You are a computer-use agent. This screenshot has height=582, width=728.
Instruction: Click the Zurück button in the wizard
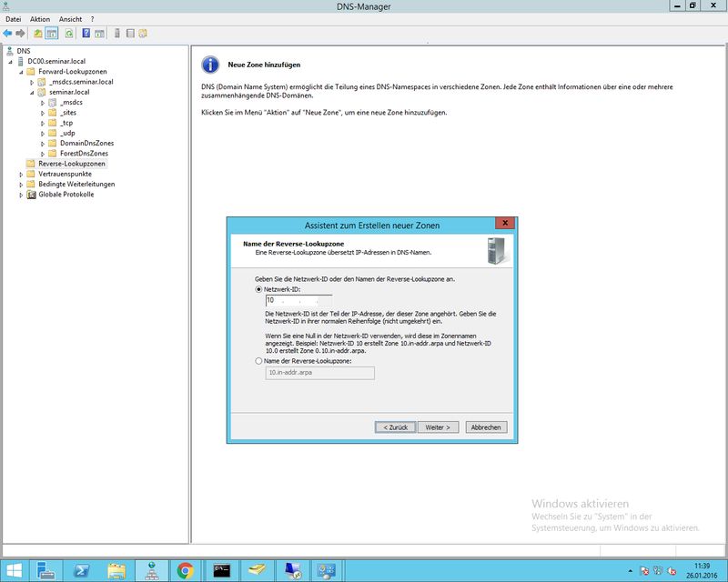click(x=395, y=426)
